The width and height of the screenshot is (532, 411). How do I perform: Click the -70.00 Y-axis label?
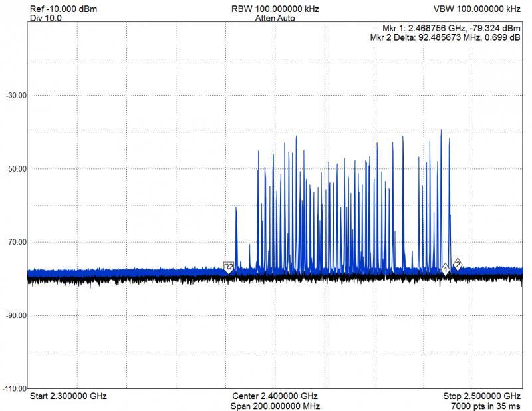coord(15,241)
